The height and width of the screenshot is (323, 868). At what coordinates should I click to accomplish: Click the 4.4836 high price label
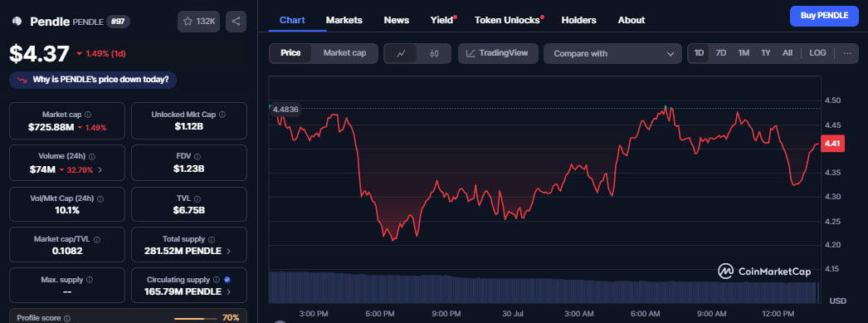click(x=285, y=109)
